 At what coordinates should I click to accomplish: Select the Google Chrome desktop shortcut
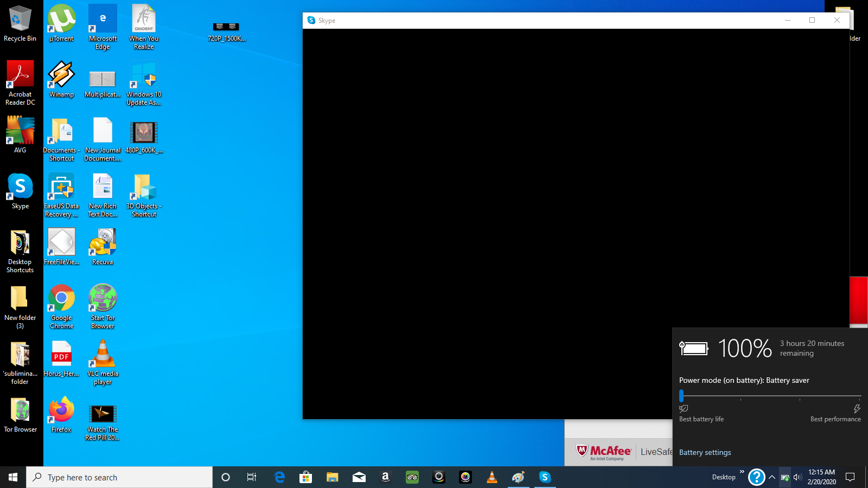(x=61, y=307)
